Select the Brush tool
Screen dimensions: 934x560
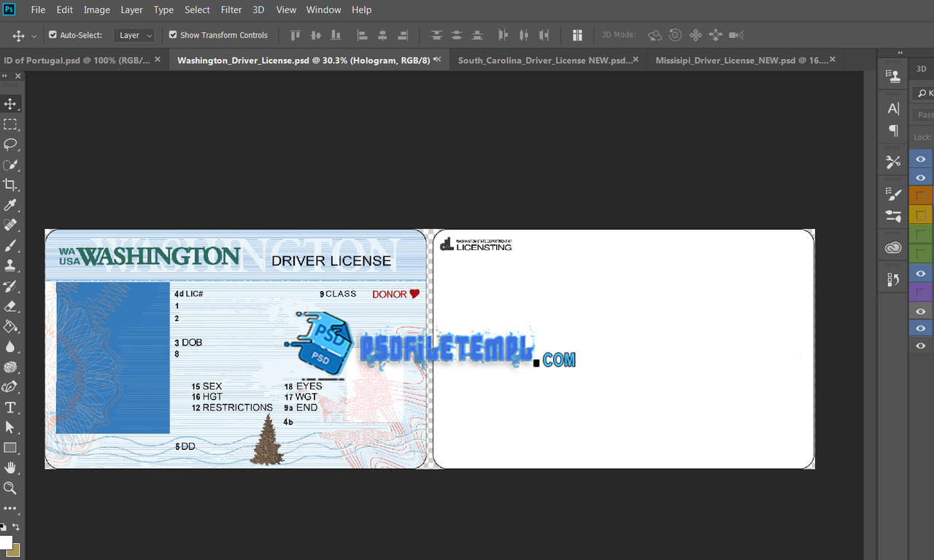10,246
